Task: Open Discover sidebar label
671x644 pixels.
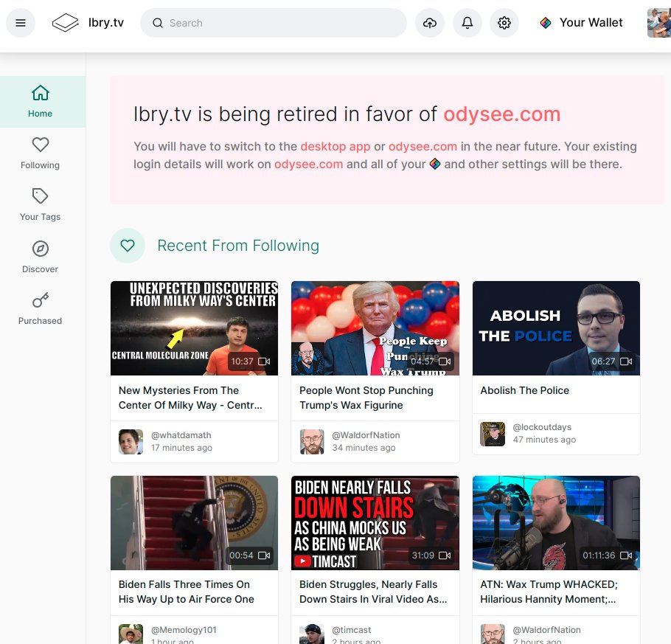Action: point(41,269)
